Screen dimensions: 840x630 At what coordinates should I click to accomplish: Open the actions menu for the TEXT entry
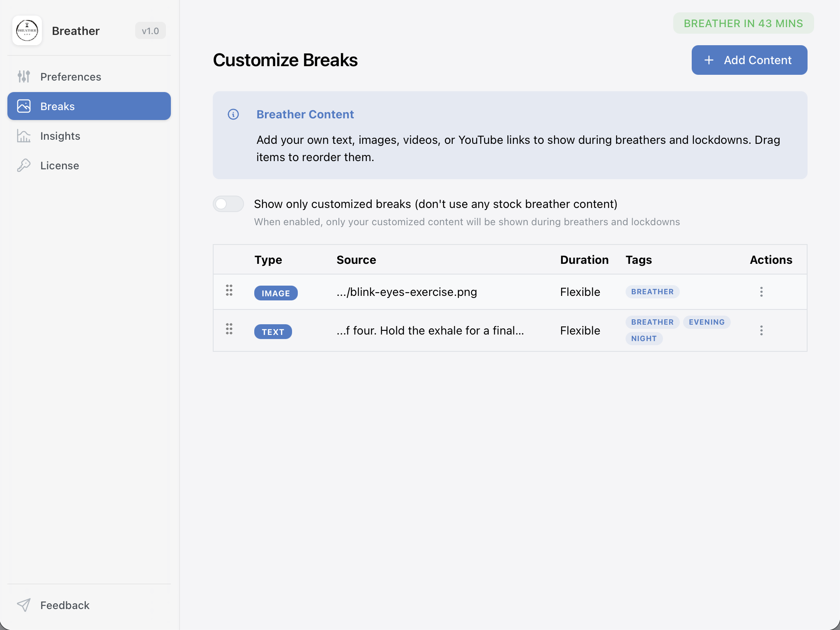click(761, 330)
